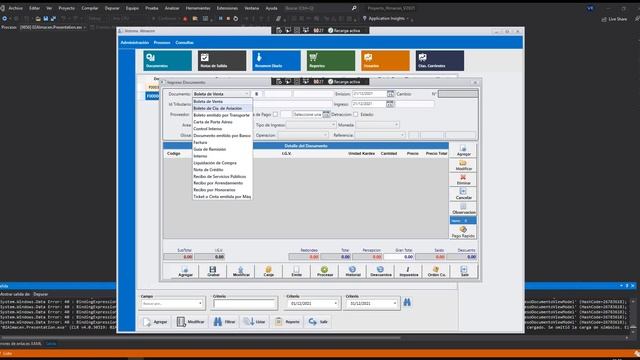Click the red Eliminar icon button
640x360 pixels.
(x=463, y=180)
